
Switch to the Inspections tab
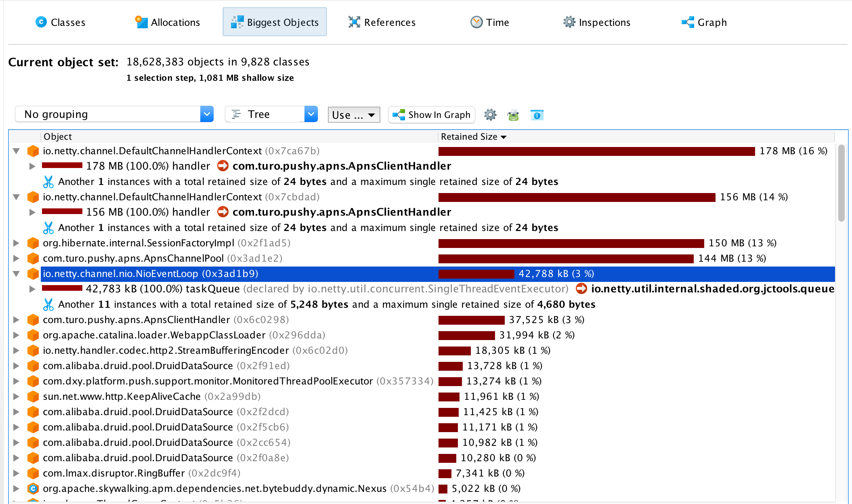coord(597,22)
